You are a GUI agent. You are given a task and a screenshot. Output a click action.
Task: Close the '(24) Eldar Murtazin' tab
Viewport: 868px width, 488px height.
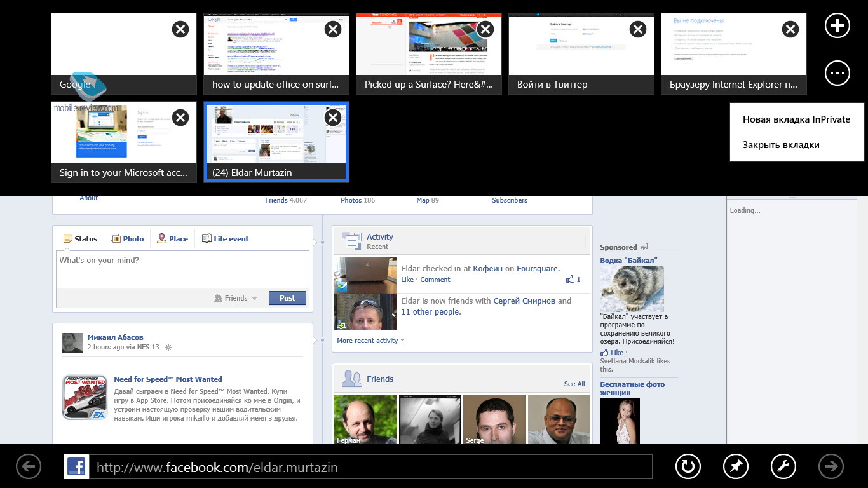tap(333, 117)
